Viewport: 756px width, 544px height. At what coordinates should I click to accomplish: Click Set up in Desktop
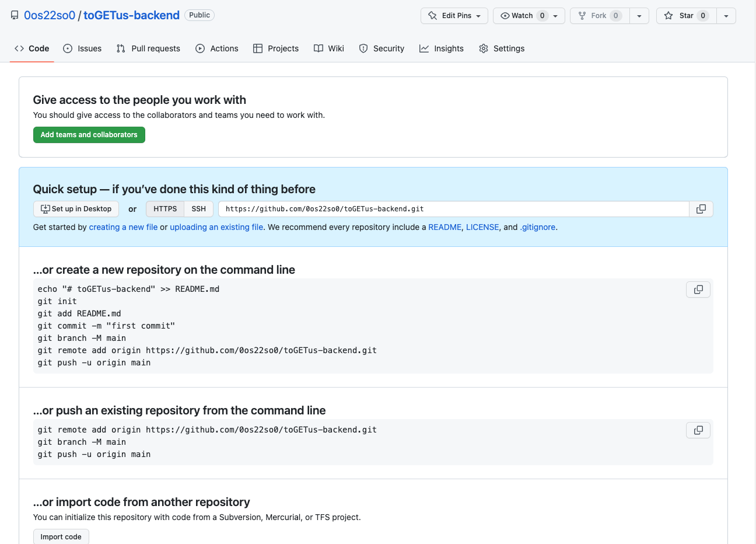[76, 209]
